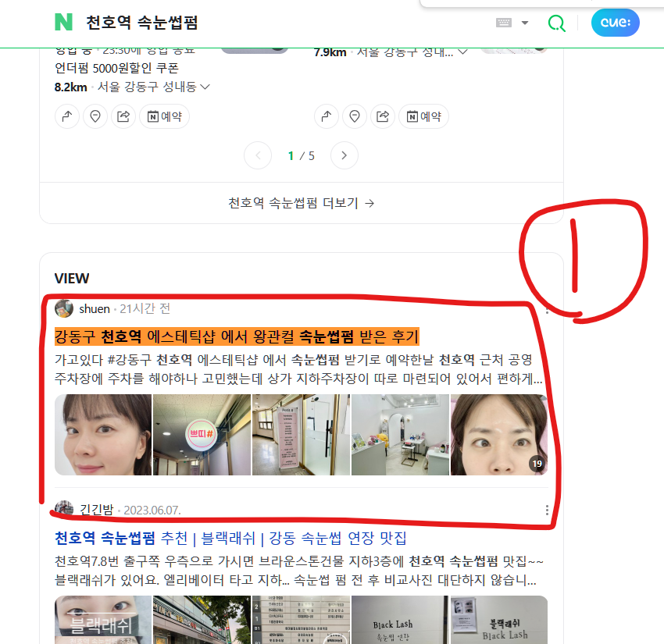View the photo marked with 19 count
The image size is (664, 644).
(499, 435)
